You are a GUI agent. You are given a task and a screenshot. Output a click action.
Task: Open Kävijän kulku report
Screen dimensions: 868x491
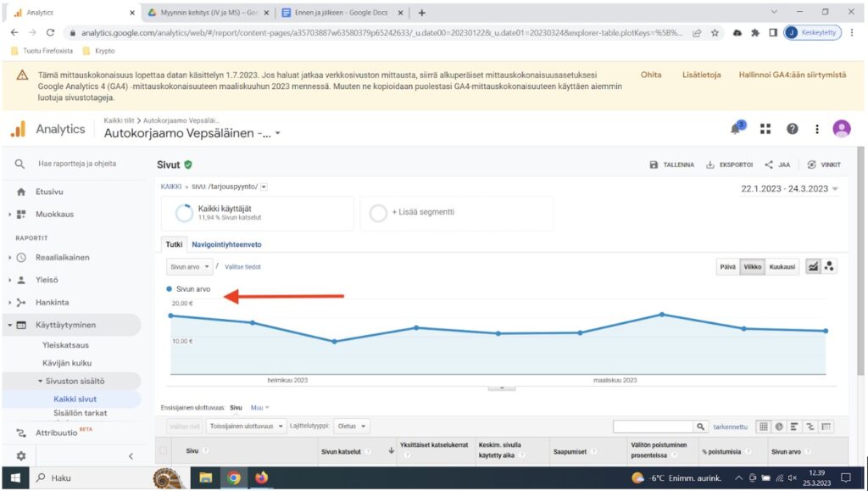click(x=67, y=363)
